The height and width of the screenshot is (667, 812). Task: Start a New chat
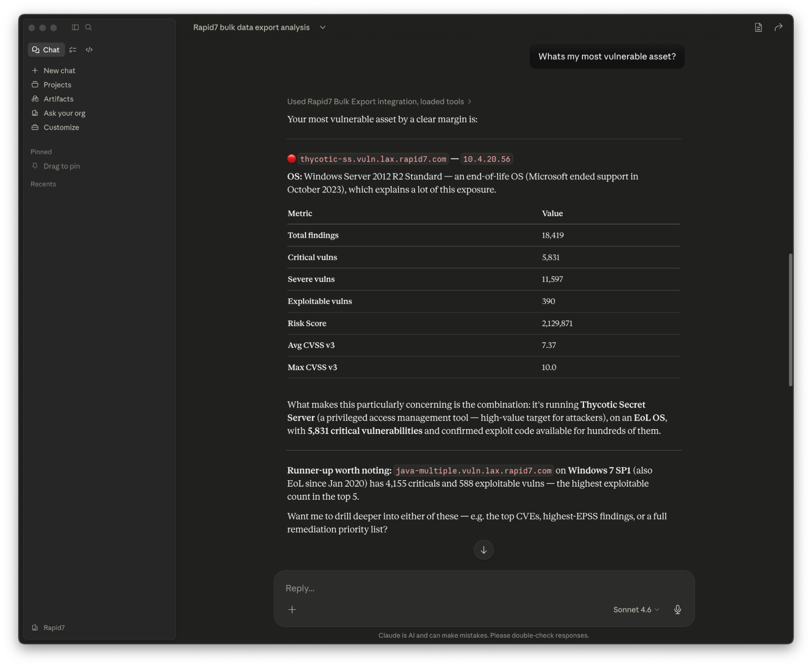(59, 71)
